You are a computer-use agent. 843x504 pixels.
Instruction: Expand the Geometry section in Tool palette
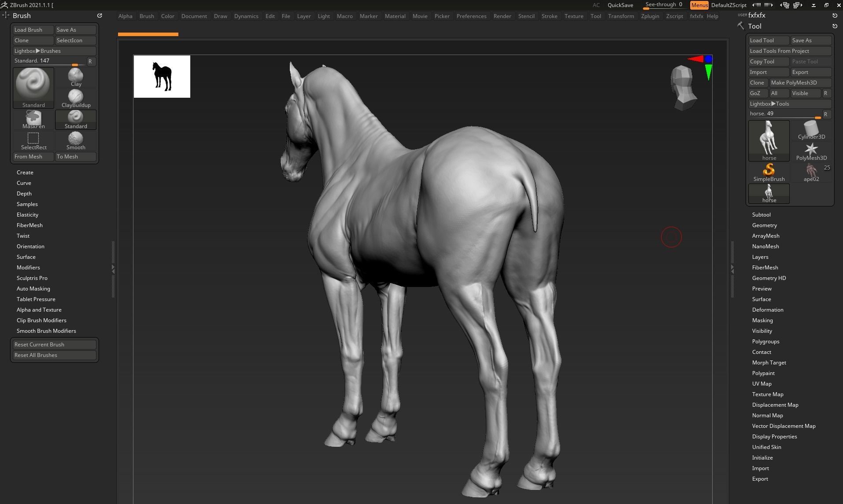click(765, 225)
